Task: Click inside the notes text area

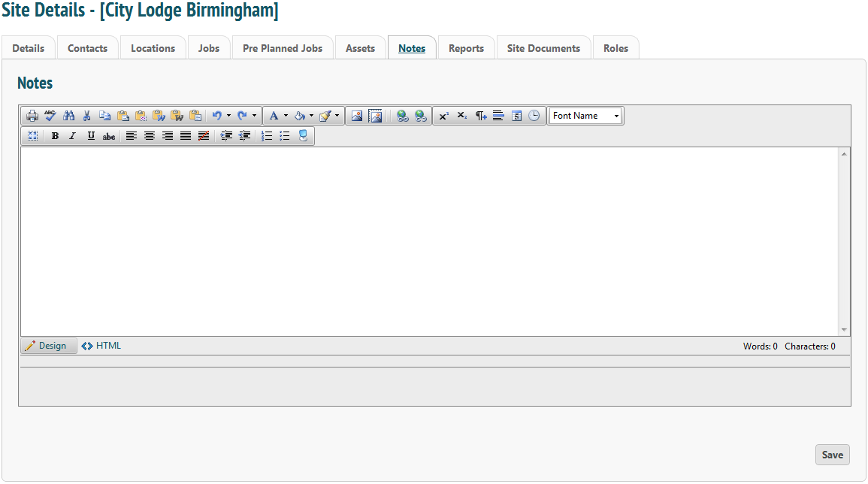Action: coord(429,241)
